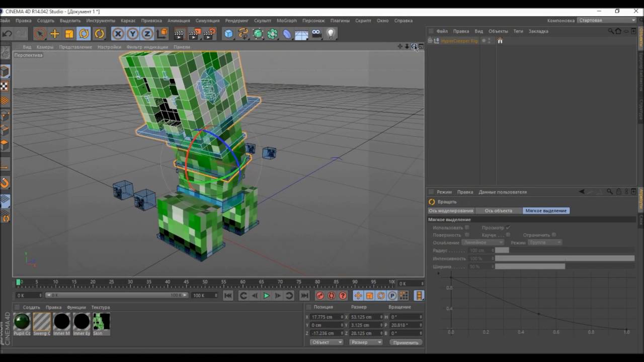Expand the HyperCreeper Rig hierarchy

pos(430,41)
